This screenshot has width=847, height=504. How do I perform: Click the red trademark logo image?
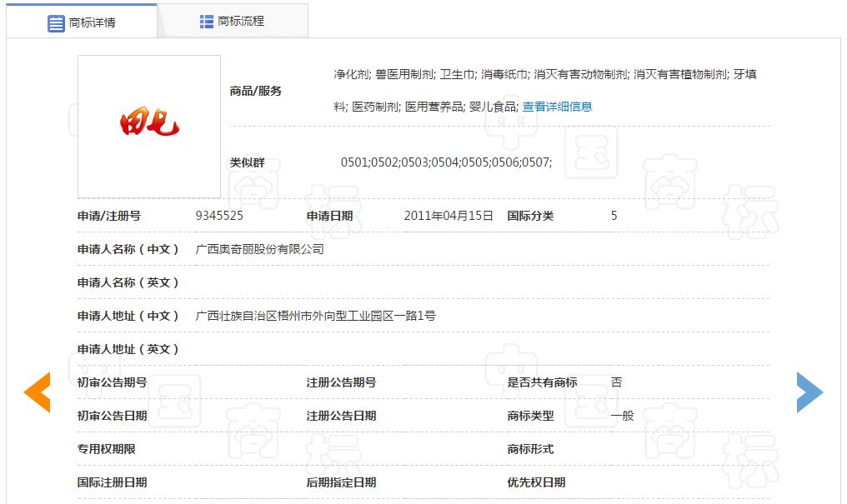tap(149, 126)
